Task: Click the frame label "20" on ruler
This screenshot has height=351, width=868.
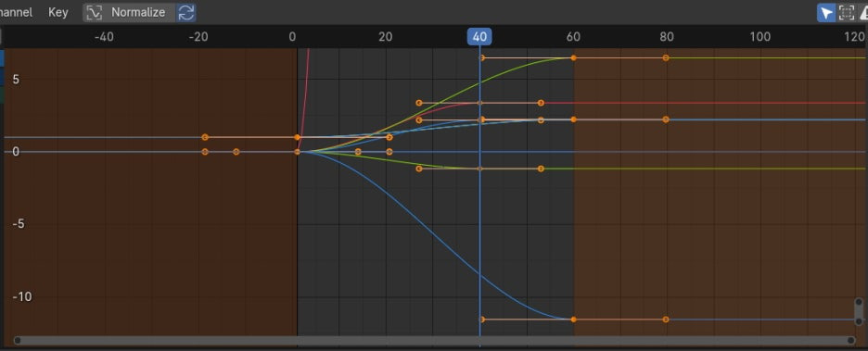Action: click(385, 37)
